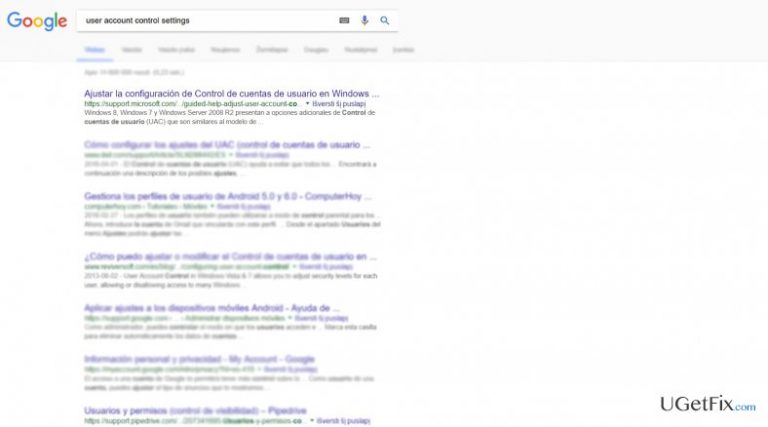This screenshot has width=768, height=427.
Task: Open 'Información personal y privacidad - My Account' result
Action: pos(199,359)
